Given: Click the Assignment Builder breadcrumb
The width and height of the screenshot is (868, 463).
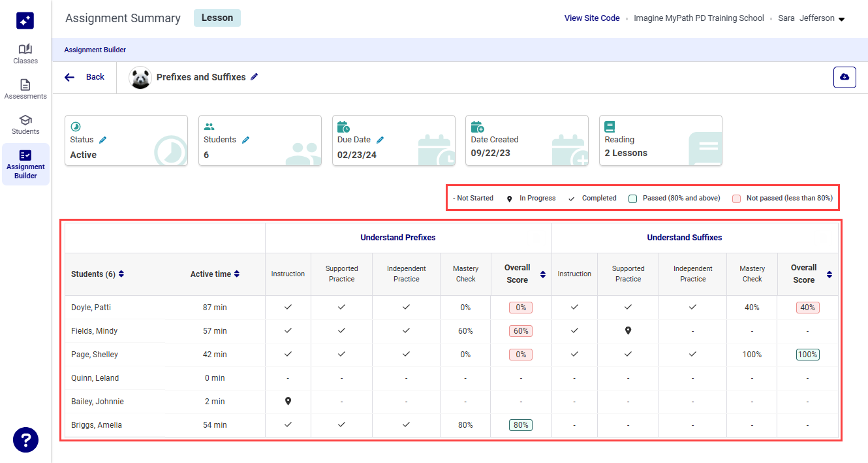Looking at the screenshot, I should click(95, 50).
